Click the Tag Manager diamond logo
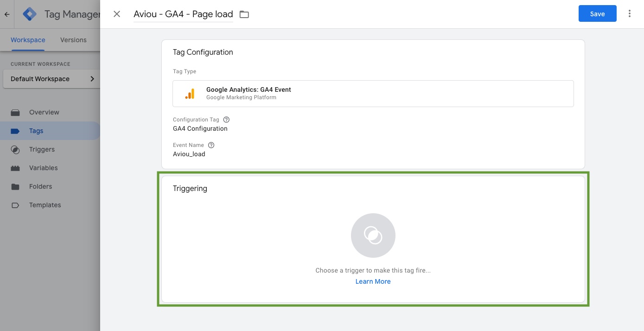644x331 pixels. (x=30, y=14)
